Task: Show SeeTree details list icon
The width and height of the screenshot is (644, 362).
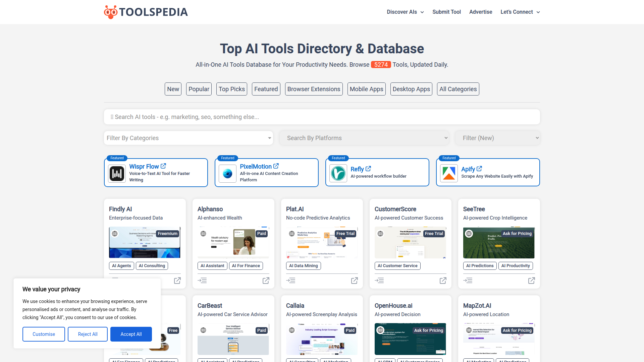Action: coord(468,281)
